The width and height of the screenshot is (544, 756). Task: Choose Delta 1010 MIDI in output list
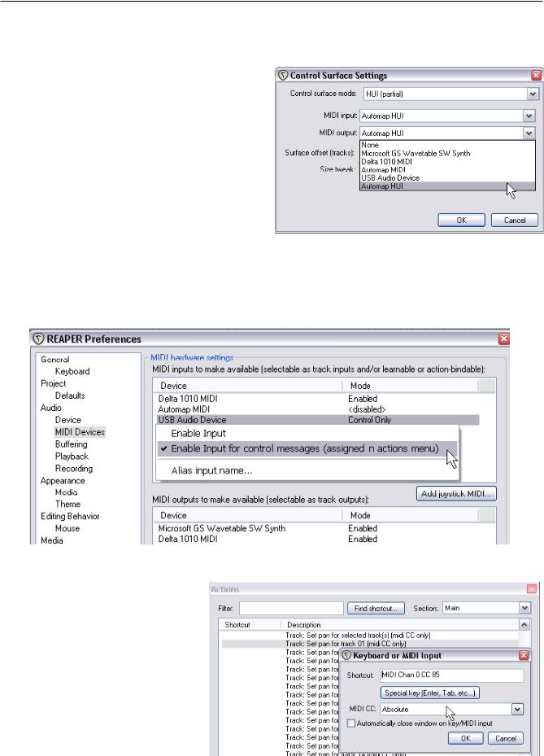[x=447, y=161]
